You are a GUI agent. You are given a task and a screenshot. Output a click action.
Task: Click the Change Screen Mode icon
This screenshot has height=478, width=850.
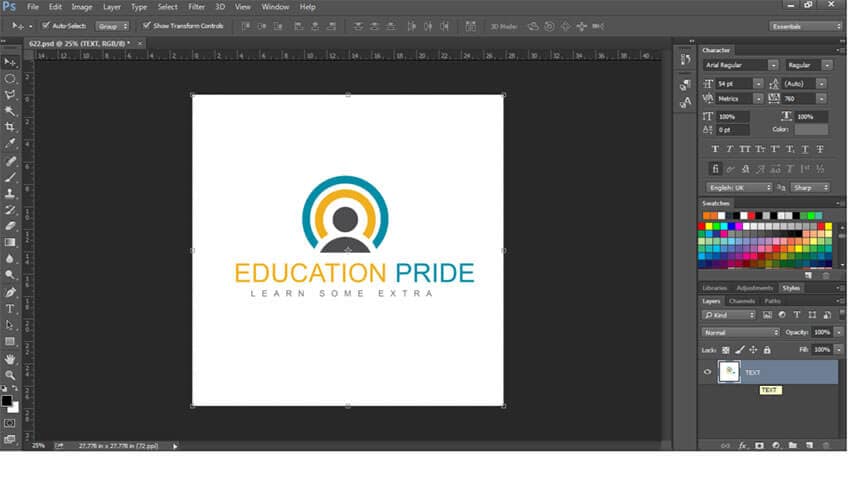pos(10,439)
